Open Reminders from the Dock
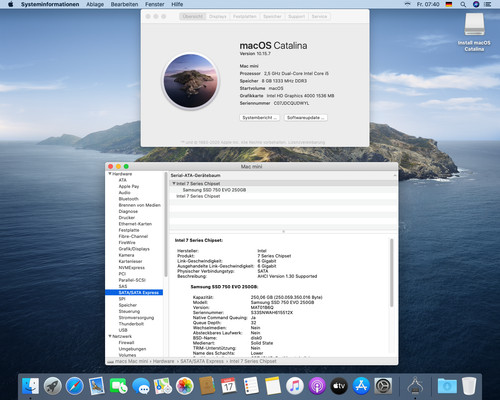Screen dimensions: 500x400 tap(251, 386)
